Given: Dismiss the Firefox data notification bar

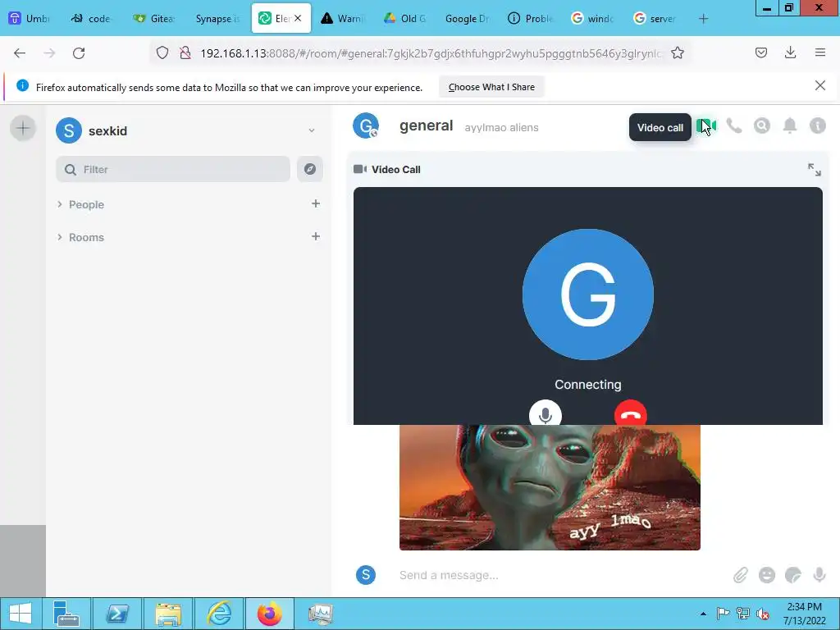Looking at the screenshot, I should (x=819, y=85).
